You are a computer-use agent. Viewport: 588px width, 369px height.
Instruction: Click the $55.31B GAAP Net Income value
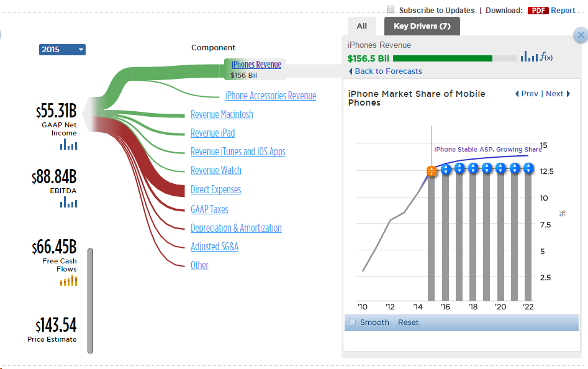pyautogui.click(x=57, y=111)
